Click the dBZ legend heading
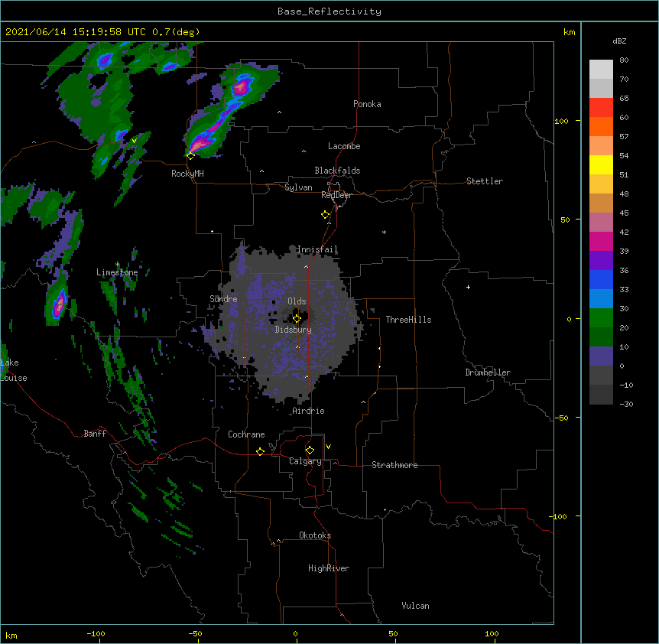 pos(619,41)
